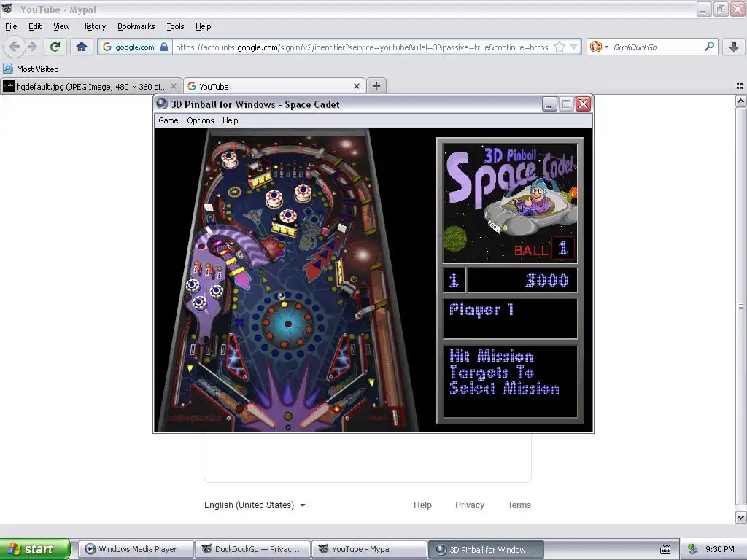Minimize the 3D Pinball window
This screenshot has height=560, width=747.
(x=549, y=104)
